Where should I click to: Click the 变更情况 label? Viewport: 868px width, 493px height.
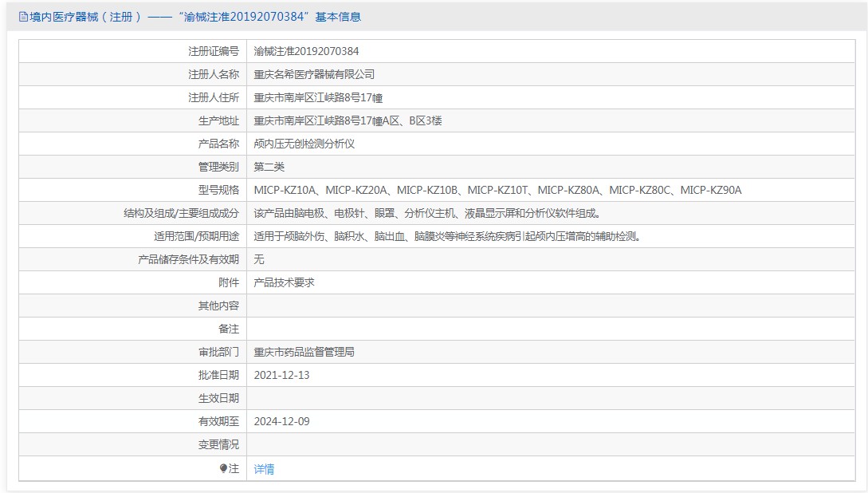click(x=218, y=444)
